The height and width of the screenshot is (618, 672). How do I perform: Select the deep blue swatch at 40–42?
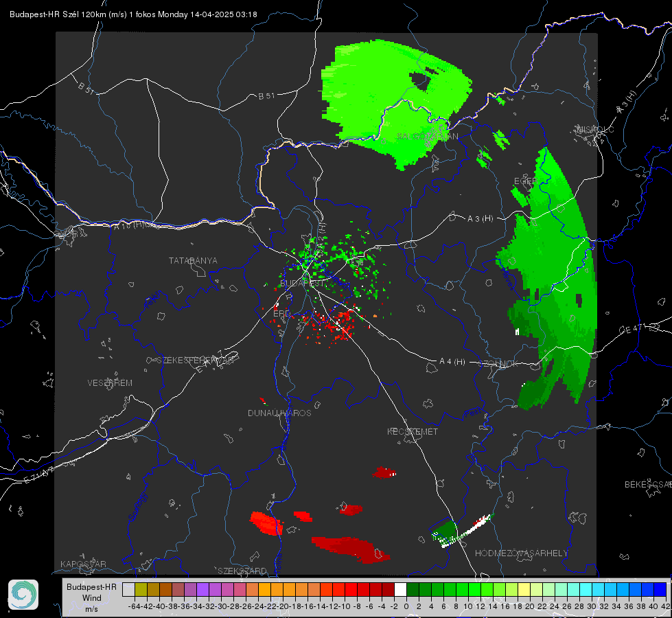(660, 589)
